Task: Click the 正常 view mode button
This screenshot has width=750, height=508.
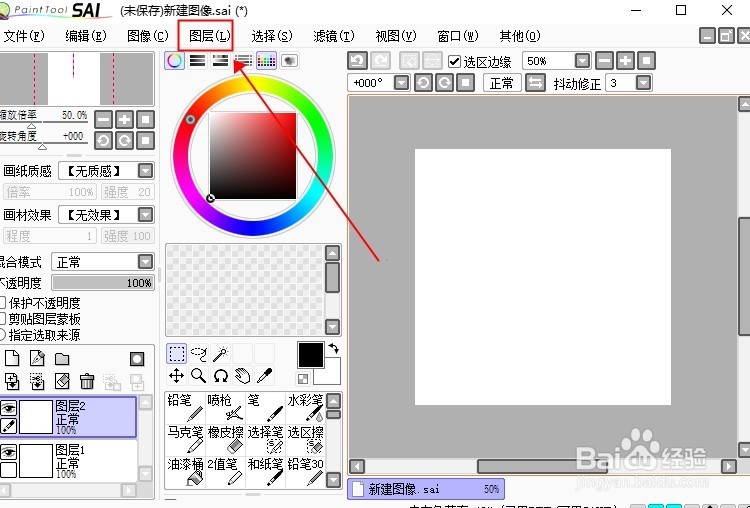Action: [x=502, y=83]
